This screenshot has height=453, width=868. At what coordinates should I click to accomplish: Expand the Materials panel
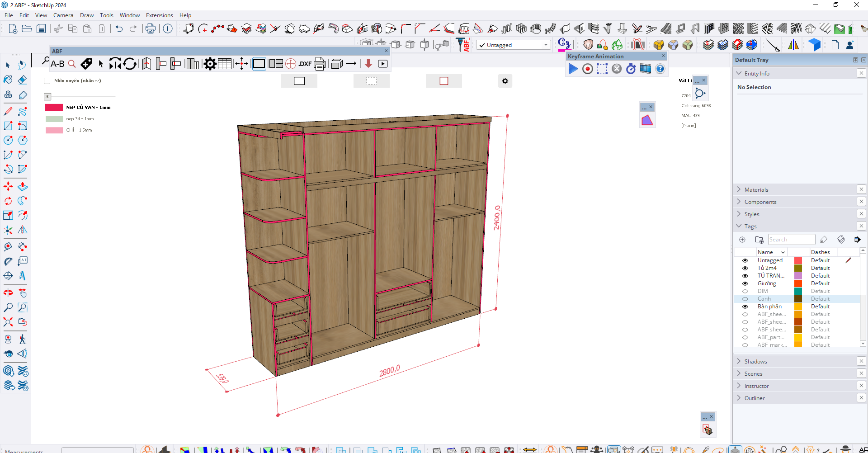point(756,190)
